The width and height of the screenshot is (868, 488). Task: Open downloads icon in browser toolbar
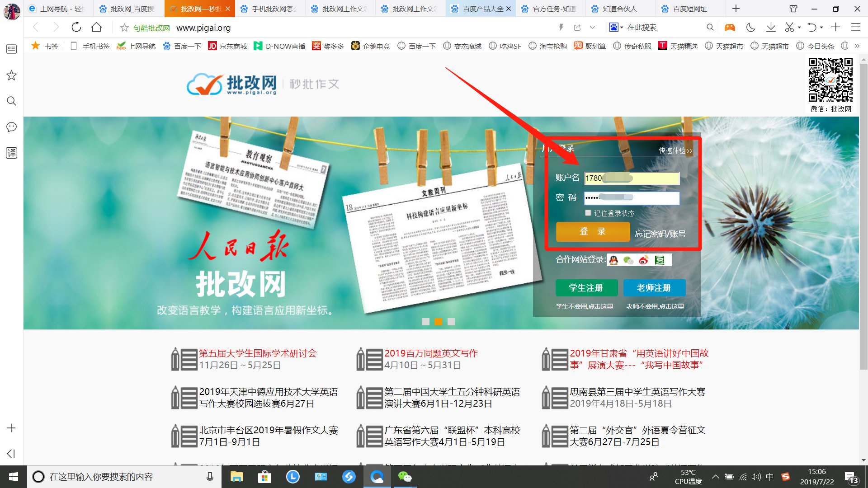(x=771, y=27)
